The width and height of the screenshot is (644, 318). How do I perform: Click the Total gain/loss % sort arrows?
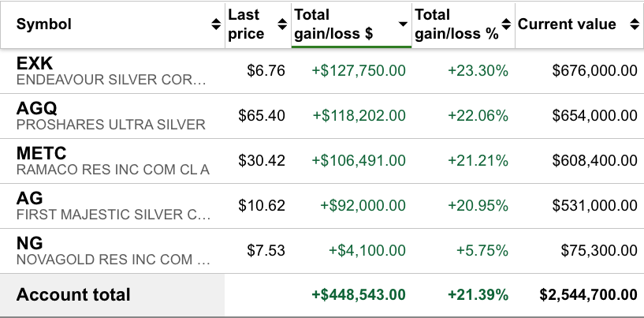tap(507, 24)
